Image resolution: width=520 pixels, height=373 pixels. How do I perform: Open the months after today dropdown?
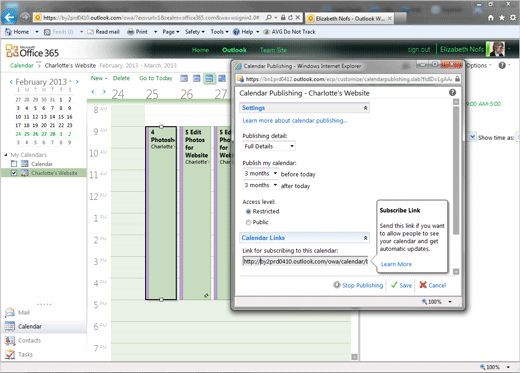(261, 185)
